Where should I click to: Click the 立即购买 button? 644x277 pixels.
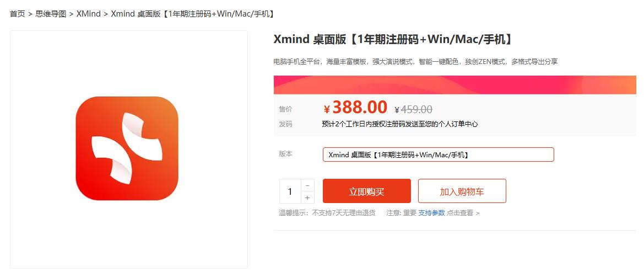(x=366, y=191)
